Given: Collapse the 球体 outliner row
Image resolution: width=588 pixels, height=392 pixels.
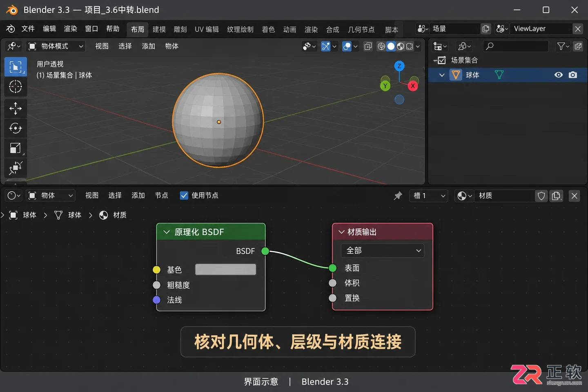Looking at the screenshot, I should point(442,75).
